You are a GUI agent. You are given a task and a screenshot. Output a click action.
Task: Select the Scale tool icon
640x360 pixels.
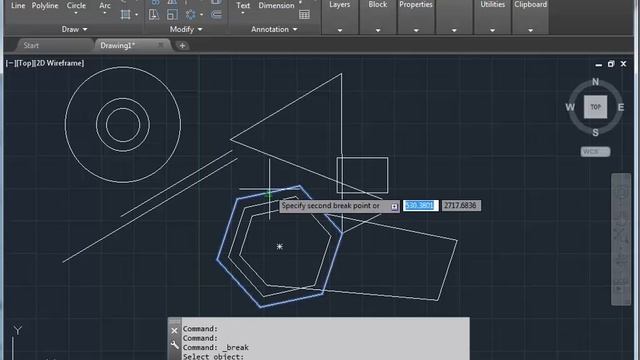[x=172, y=15]
